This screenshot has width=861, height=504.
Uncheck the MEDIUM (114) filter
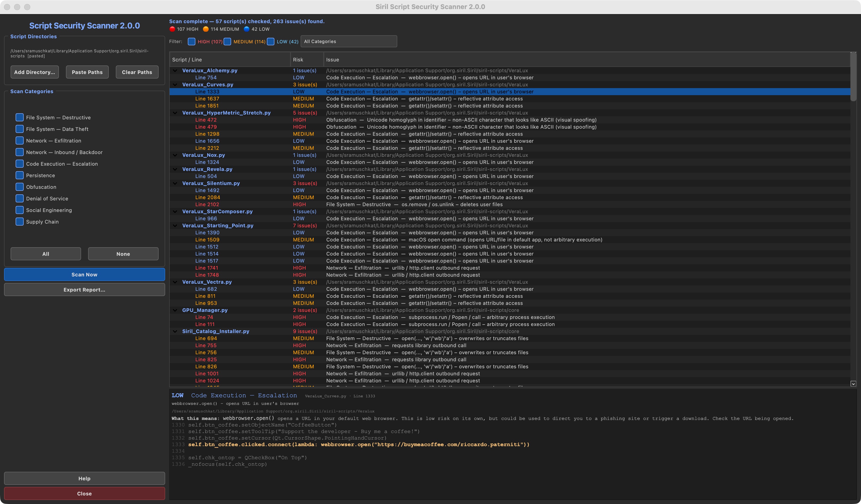[x=228, y=41]
